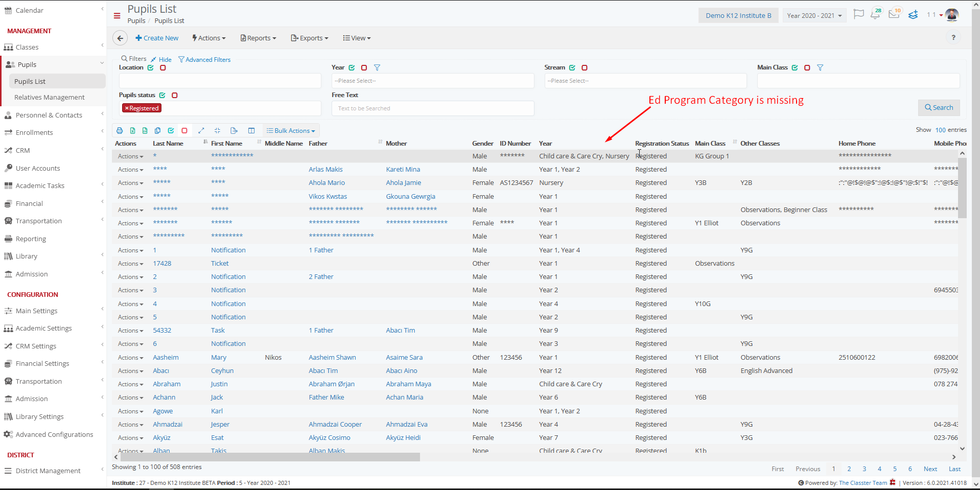Open Academic Settings in the sidebar
The height and width of the screenshot is (490, 980).
coord(53,328)
